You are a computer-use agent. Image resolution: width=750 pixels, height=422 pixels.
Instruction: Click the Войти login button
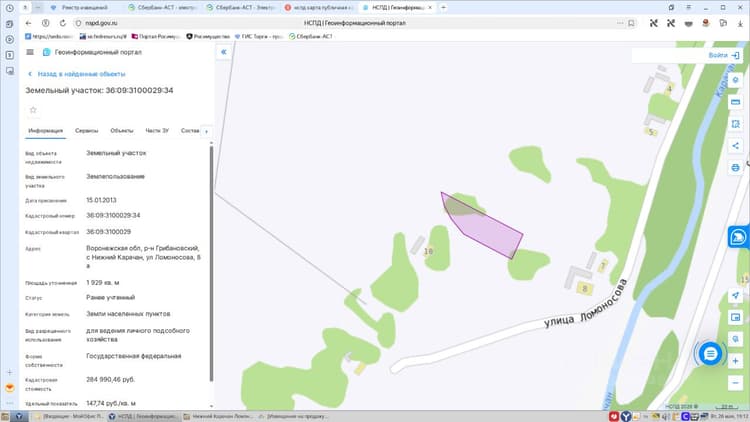pyautogui.click(x=723, y=56)
